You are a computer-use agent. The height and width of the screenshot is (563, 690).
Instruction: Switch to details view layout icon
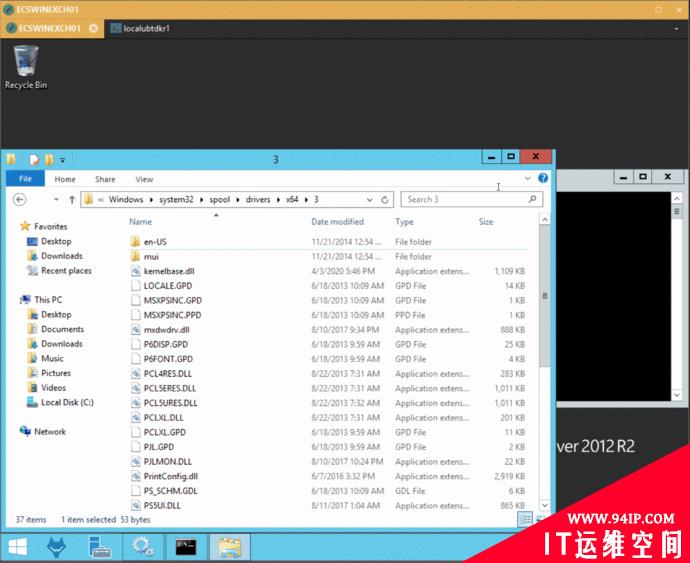[525, 519]
